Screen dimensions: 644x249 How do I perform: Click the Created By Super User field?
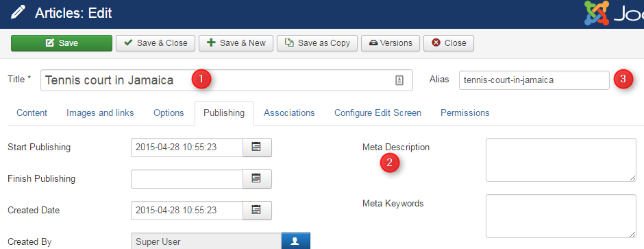pos(206,241)
